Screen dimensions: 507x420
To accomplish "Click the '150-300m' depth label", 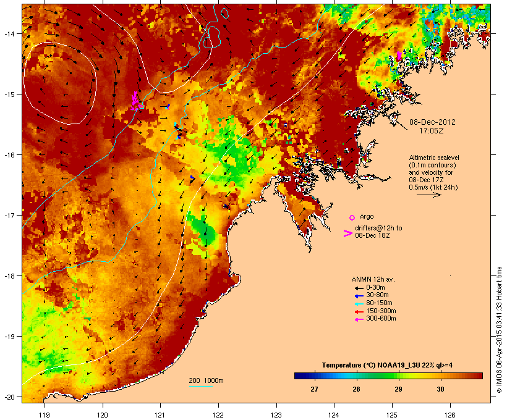I will pos(381,311).
